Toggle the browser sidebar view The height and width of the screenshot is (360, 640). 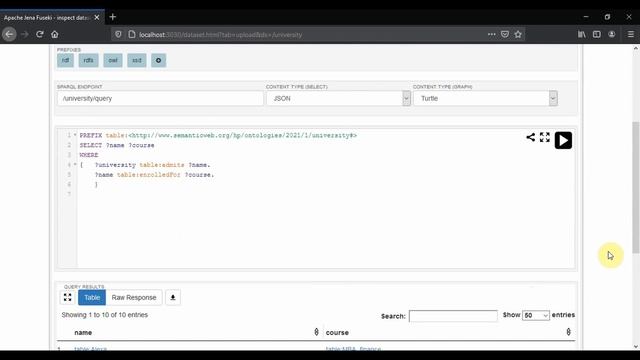pos(597,34)
